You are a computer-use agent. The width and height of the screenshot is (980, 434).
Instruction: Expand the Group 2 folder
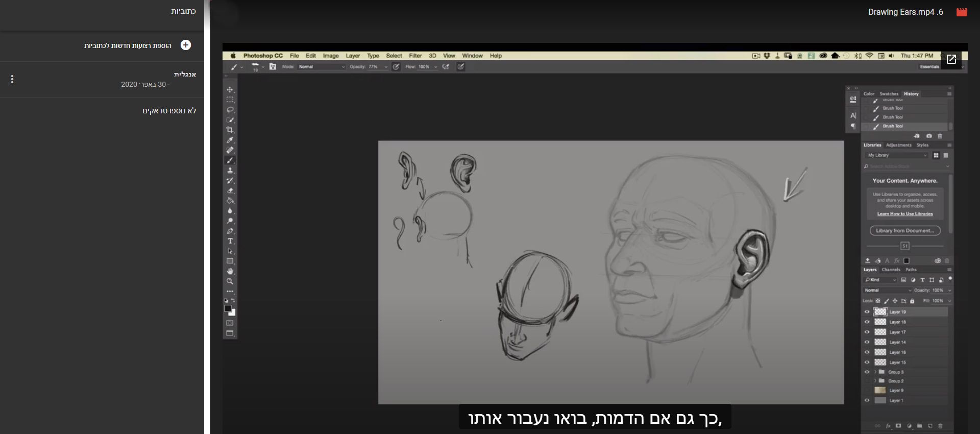[875, 381]
